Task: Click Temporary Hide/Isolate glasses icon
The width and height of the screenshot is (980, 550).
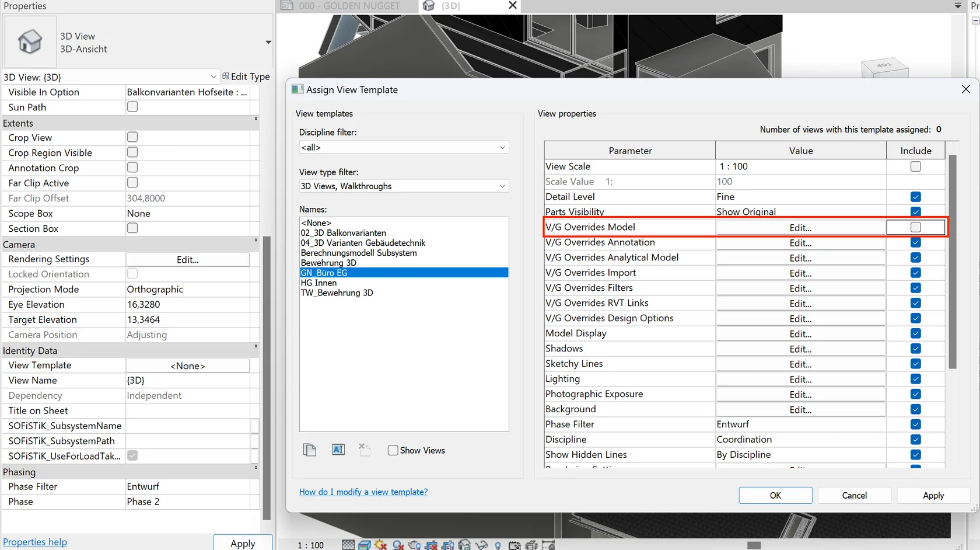Action: click(x=481, y=545)
